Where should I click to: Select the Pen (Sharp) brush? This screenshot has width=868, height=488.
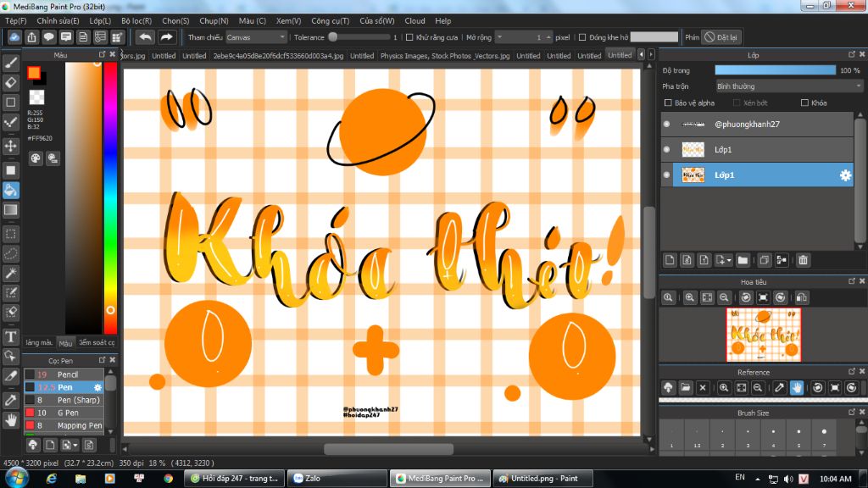pos(64,400)
